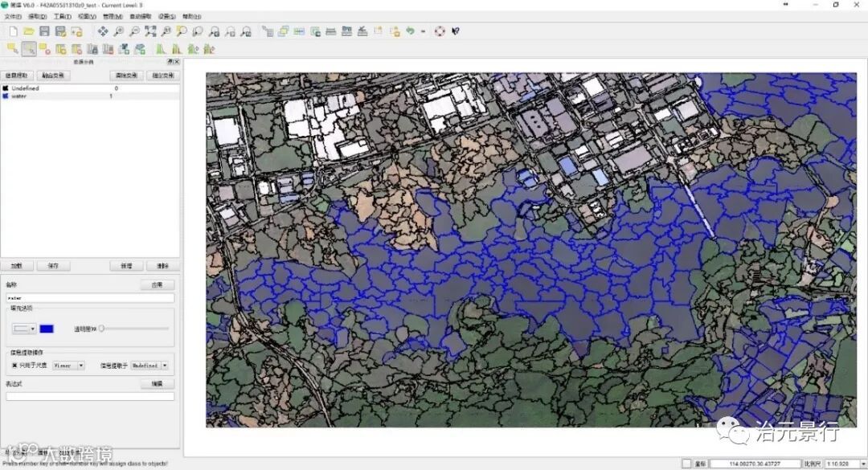Click the green undo arrow icon

coord(410,31)
